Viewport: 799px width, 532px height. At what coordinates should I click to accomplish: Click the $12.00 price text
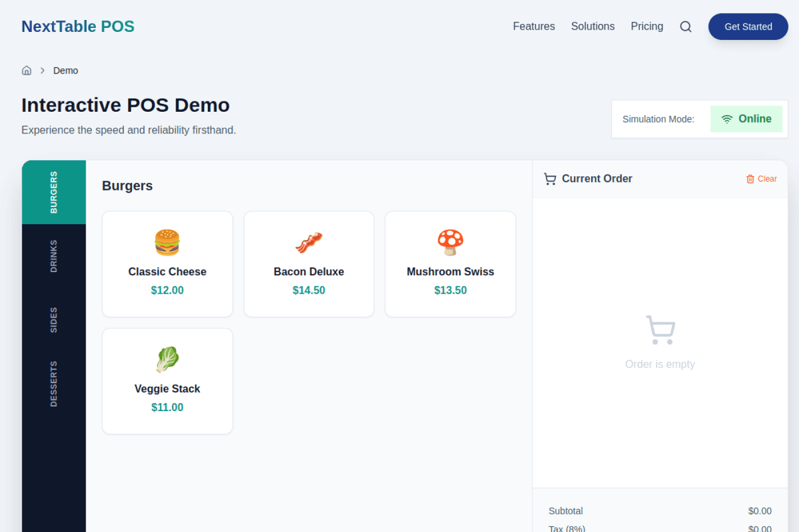pyautogui.click(x=167, y=290)
